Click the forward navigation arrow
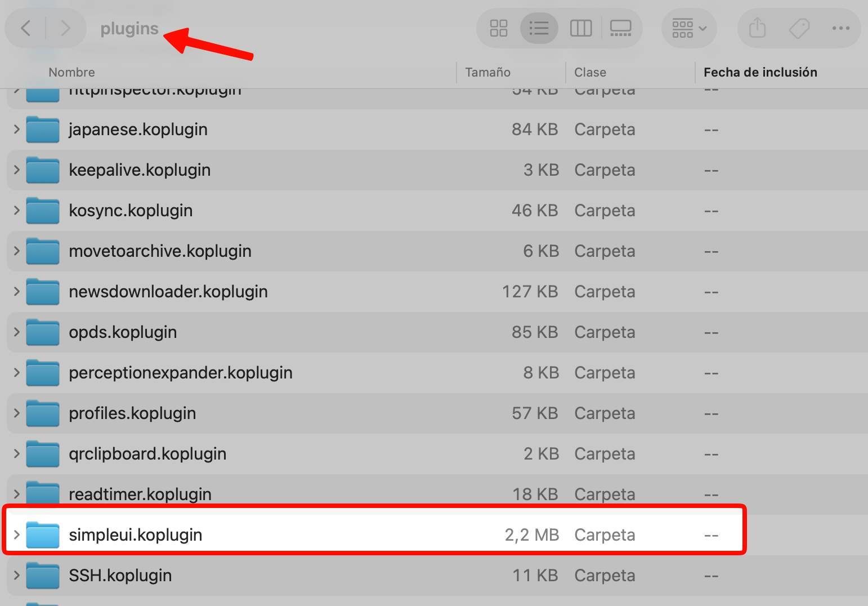The image size is (868, 606). pos(65,28)
